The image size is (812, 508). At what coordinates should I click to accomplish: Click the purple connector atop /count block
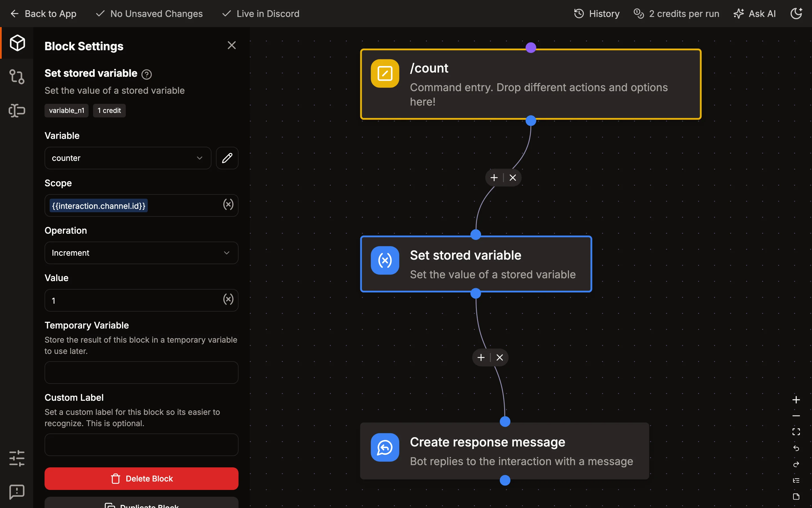531,47
